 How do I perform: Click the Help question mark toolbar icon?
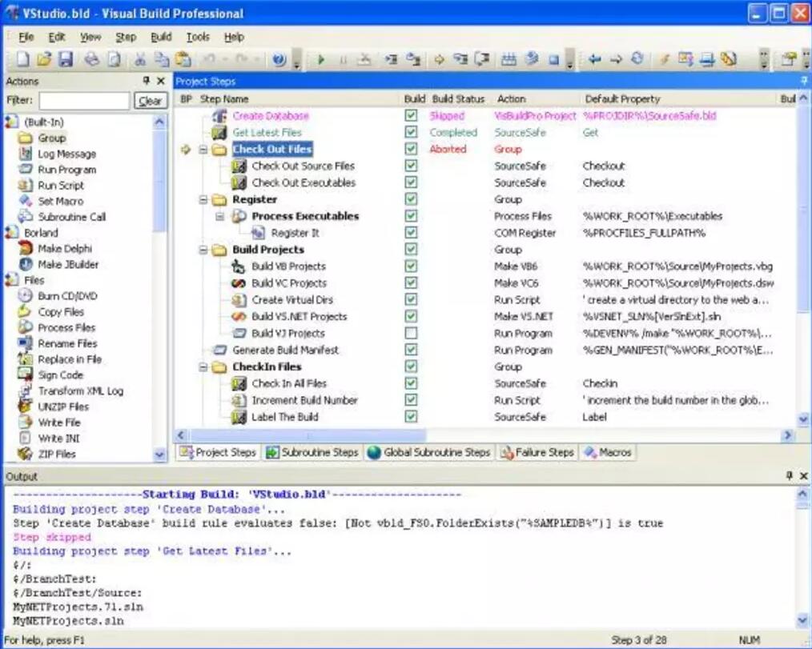[279, 59]
